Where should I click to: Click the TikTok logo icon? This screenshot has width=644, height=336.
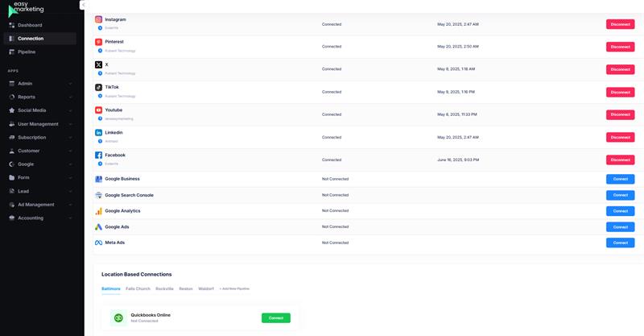[x=98, y=87]
